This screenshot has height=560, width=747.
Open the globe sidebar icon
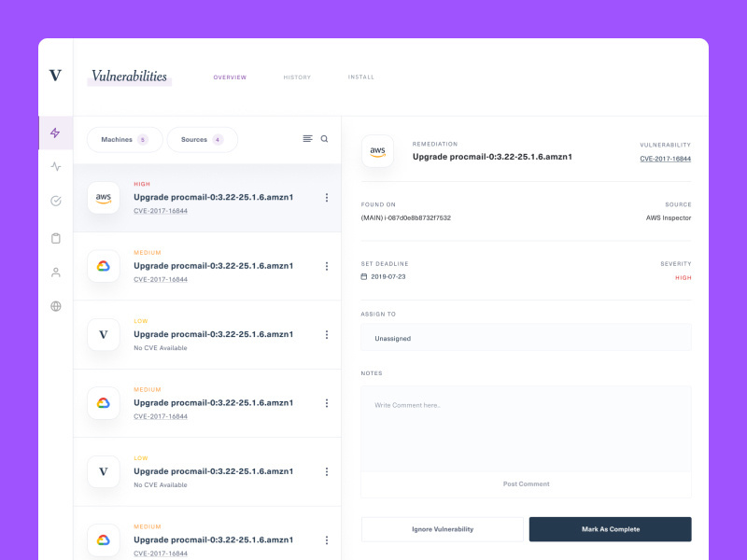[x=56, y=306]
